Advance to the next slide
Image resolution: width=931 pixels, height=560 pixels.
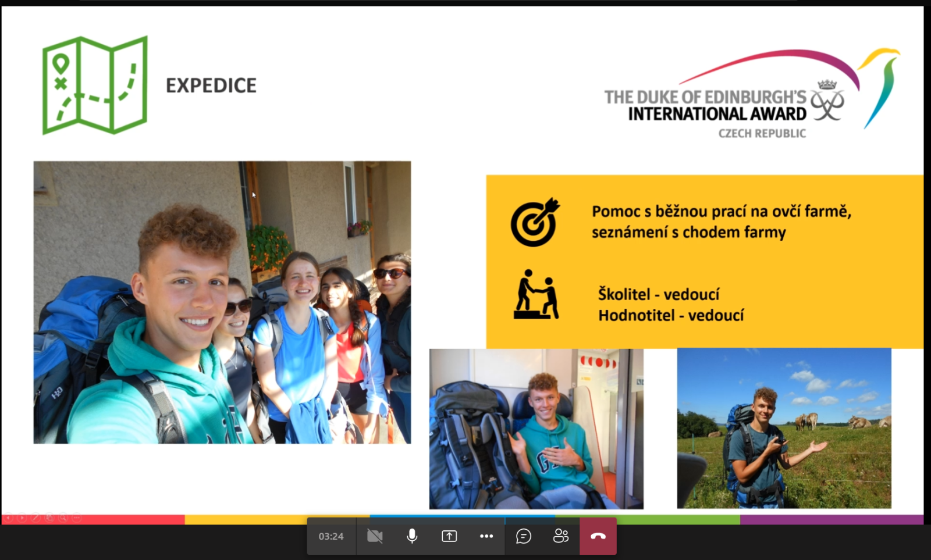click(22, 517)
